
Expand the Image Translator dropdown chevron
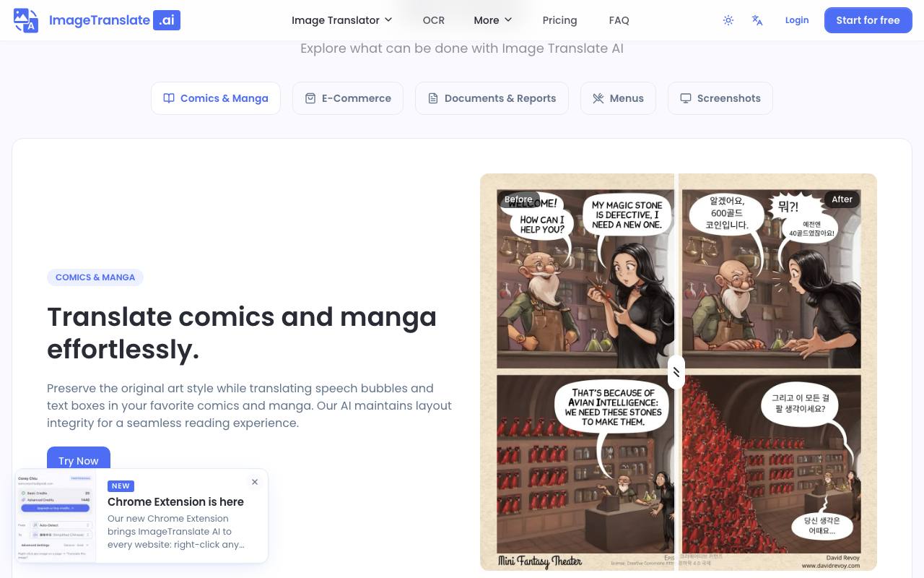pos(388,20)
